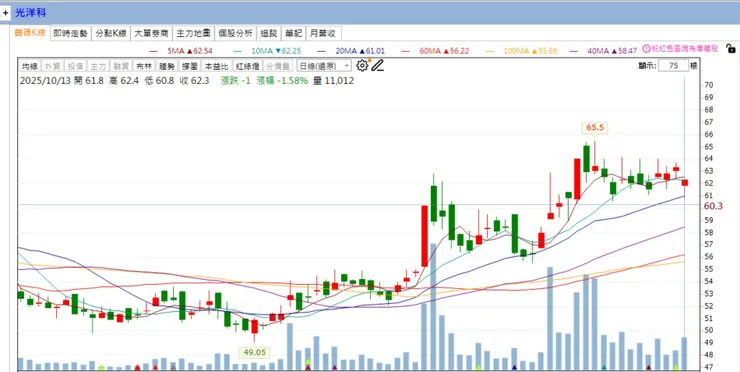Open the 大單券商 tab
Viewport: 740px width, 372px height.
tap(151, 33)
